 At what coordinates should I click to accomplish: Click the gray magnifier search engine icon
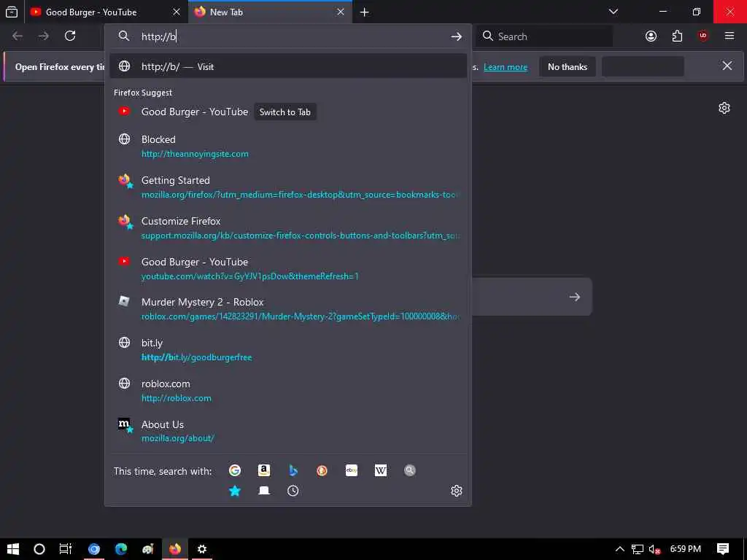pos(410,470)
